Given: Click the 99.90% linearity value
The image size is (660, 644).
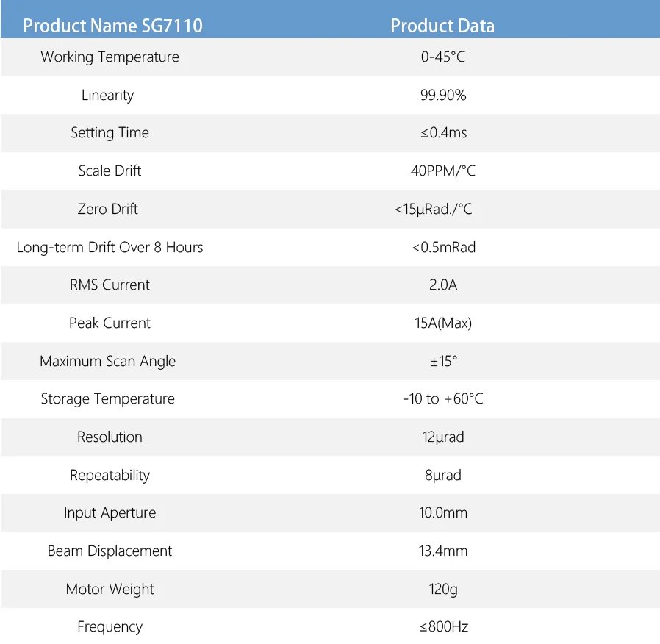Looking at the screenshot, I should [443, 96].
